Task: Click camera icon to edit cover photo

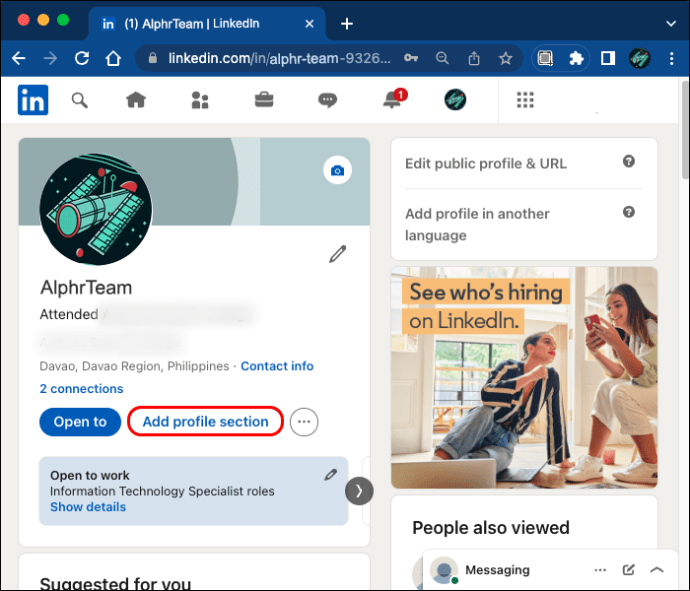Action: point(338,170)
